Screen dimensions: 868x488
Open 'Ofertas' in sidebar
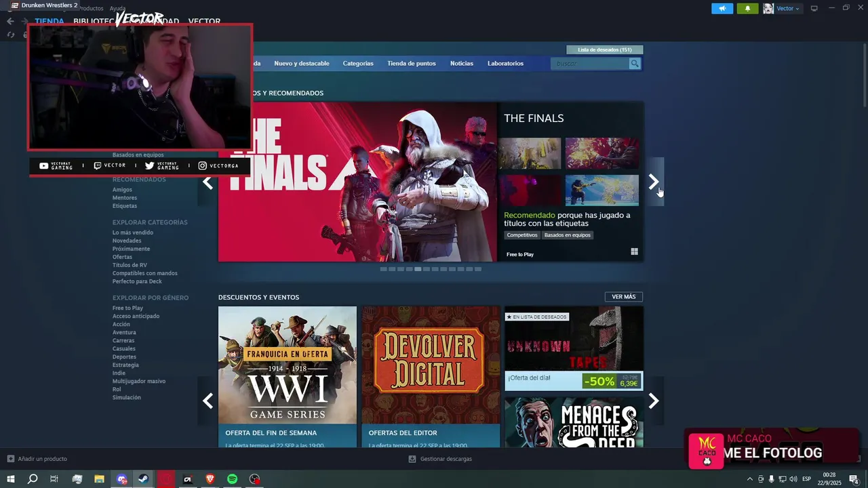click(122, 257)
